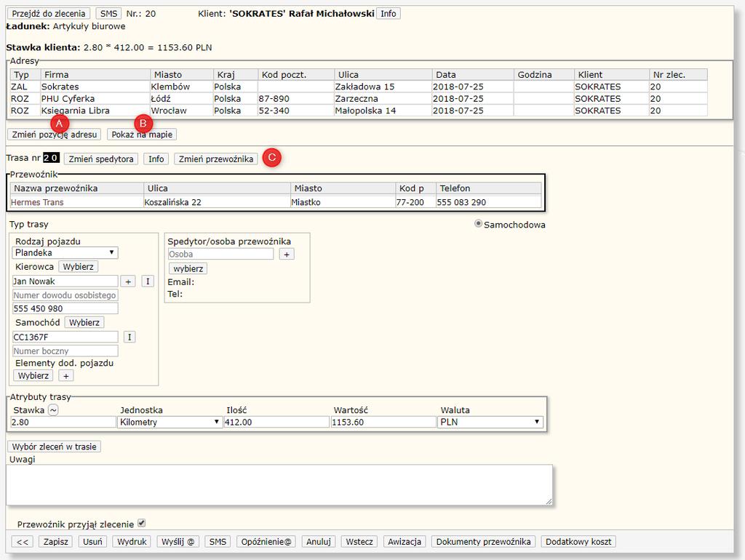745x560 pixels.
Task: Click the Awizacja button
Action: pyautogui.click(x=405, y=542)
